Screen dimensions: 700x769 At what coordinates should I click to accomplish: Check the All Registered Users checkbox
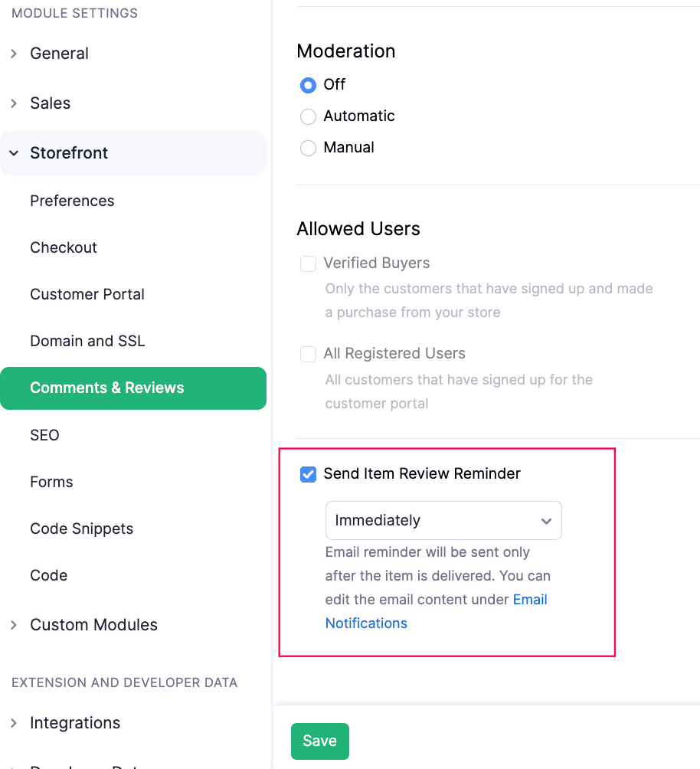(308, 354)
